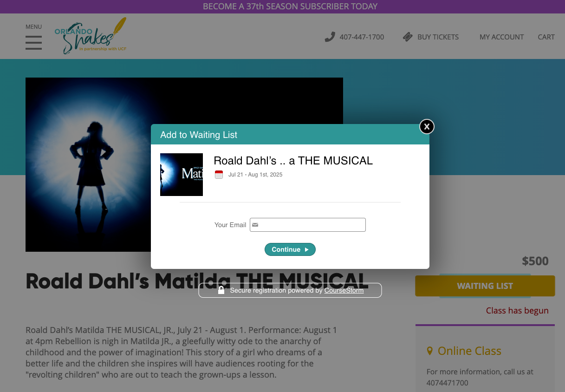The height and width of the screenshot is (392, 565).
Task: Focus the Your Email input field
Action: (x=308, y=225)
